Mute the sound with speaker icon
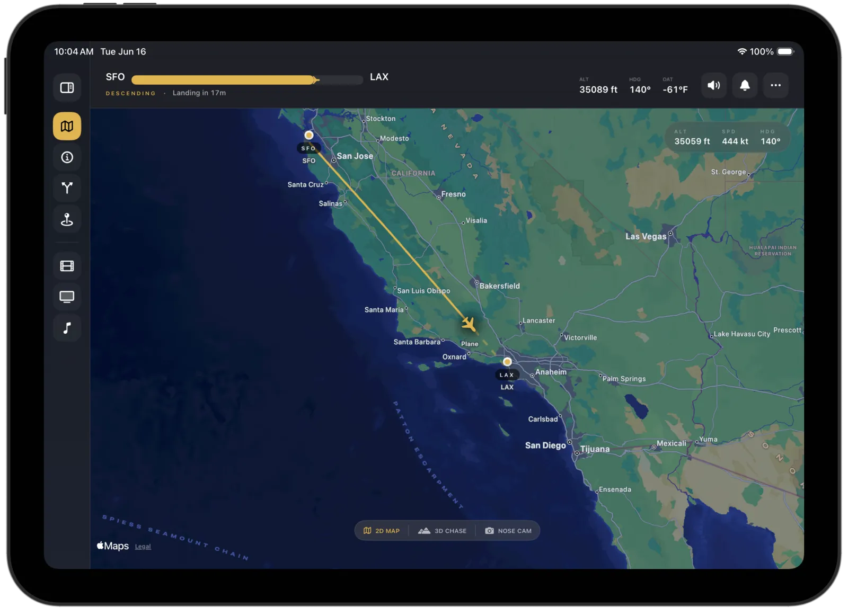This screenshot has height=616, width=848. 714,85
